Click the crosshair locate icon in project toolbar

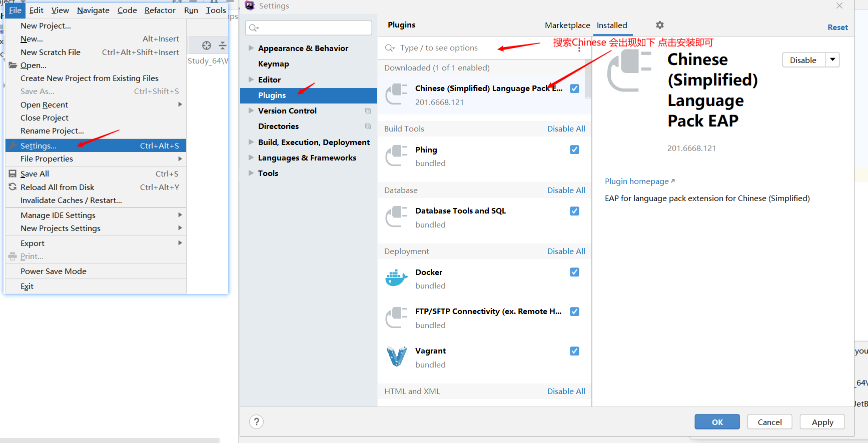tap(207, 45)
